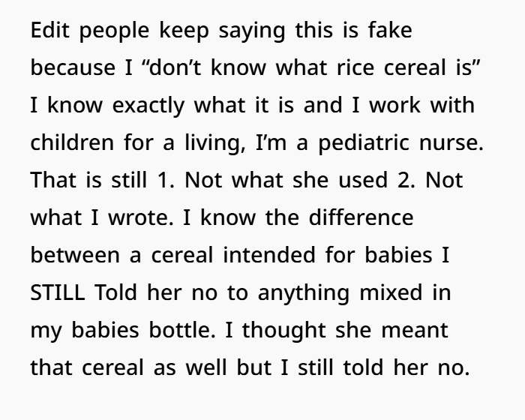Click the word "pediatric"
Viewport: 525px width, 420px height.
coord(364,143)
